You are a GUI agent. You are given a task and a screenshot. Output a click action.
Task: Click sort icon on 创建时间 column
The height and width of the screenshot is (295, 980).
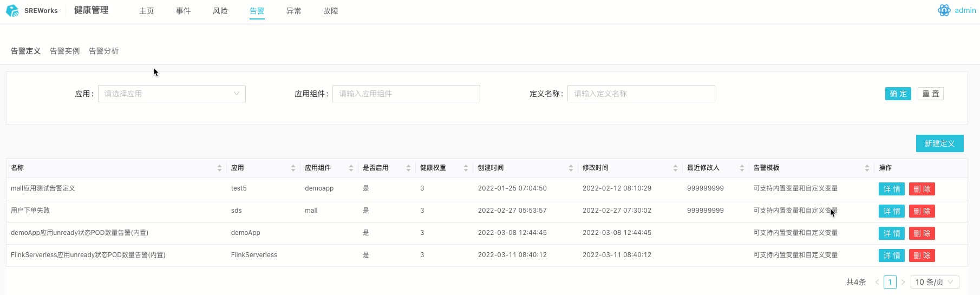point(571,168)
